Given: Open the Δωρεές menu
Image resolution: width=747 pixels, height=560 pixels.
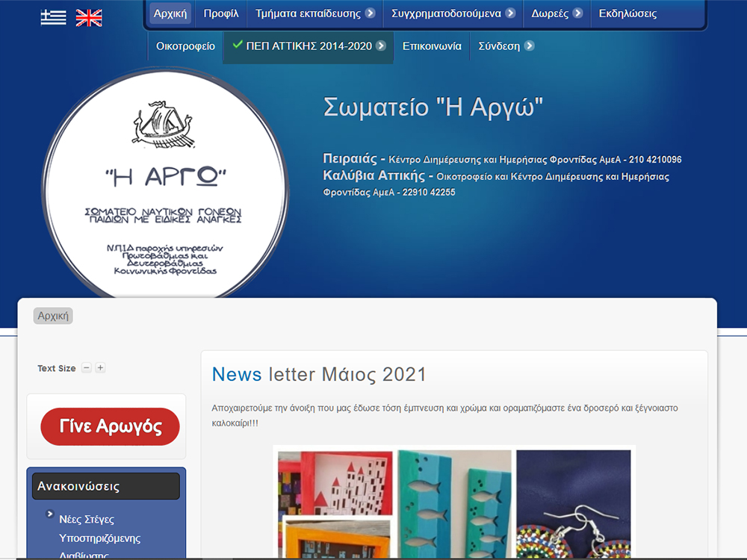Looking at the screenshot, I should click(550, 13).
